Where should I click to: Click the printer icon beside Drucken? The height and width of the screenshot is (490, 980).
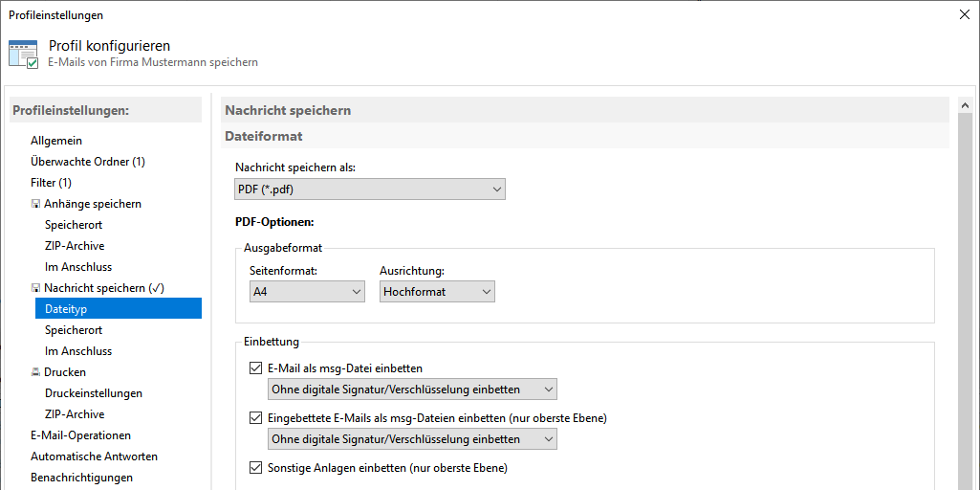(35, 372)
